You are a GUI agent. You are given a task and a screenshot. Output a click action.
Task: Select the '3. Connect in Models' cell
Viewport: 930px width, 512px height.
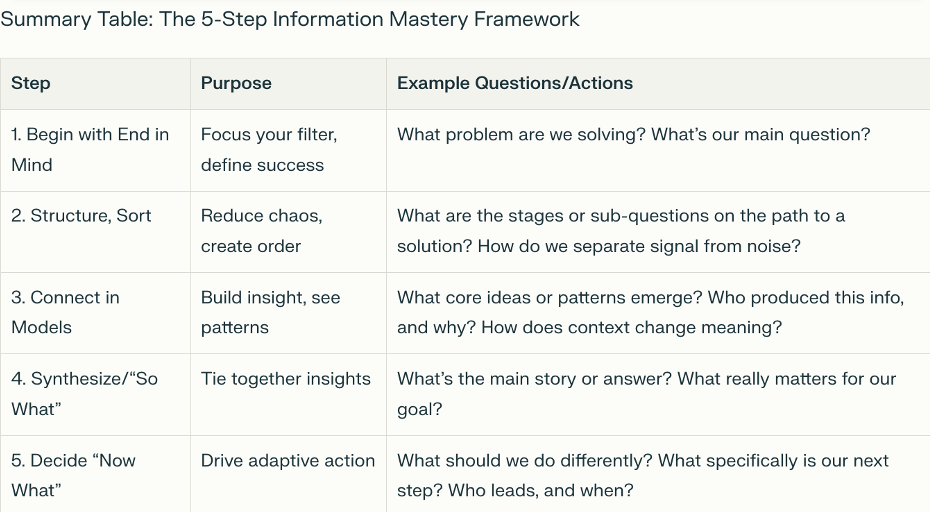click(x=65, y=312)
